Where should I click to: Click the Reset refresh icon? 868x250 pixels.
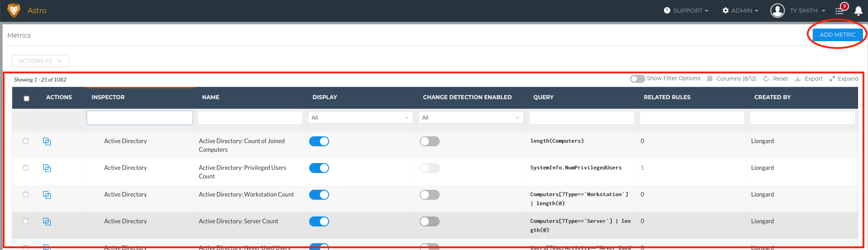pos(766,79)
